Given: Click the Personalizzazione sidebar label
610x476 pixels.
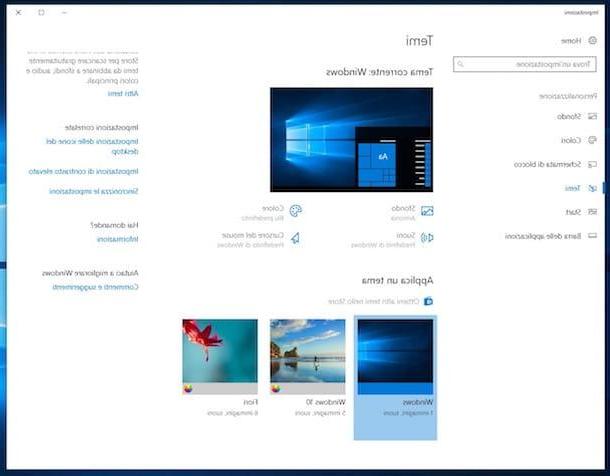Looking at the screenshot, I should tap(568, 96).
